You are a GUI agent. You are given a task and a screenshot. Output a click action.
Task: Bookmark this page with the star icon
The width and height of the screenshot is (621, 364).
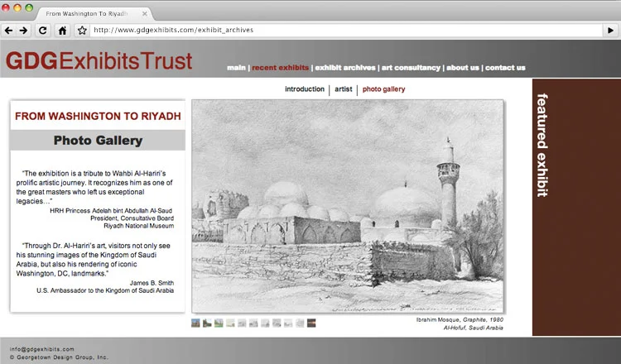(82, 31)
